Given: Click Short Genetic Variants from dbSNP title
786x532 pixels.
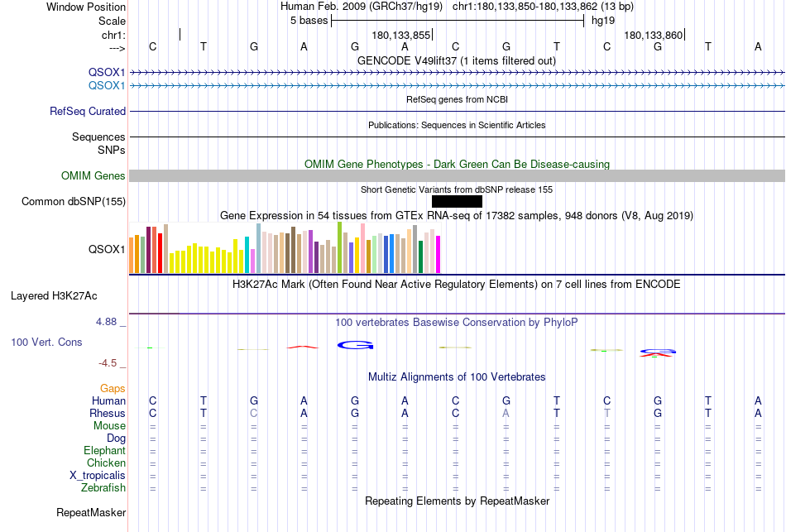Looking at the screenshot, I should (x=457, y=189).
